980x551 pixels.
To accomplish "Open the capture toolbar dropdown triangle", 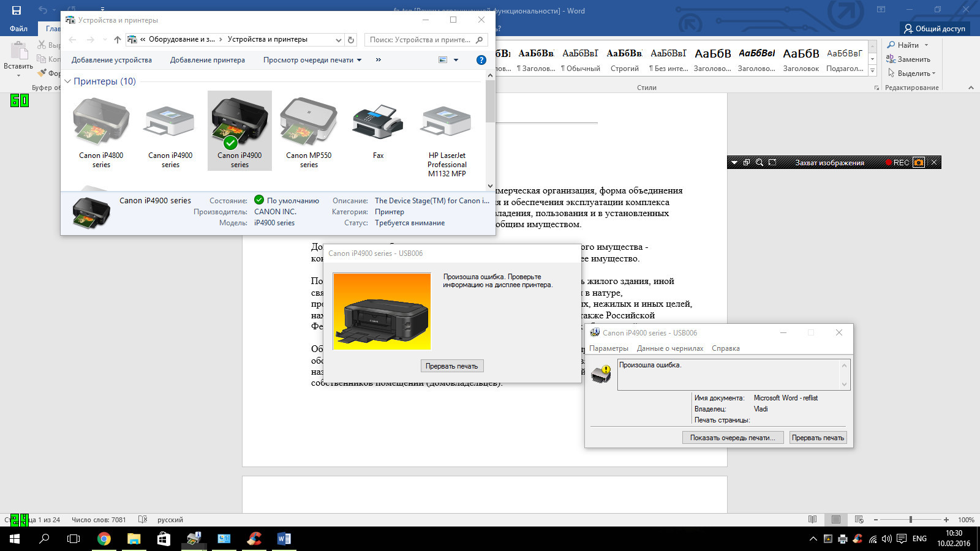I will pyautogui.click(x=734, y=162).
